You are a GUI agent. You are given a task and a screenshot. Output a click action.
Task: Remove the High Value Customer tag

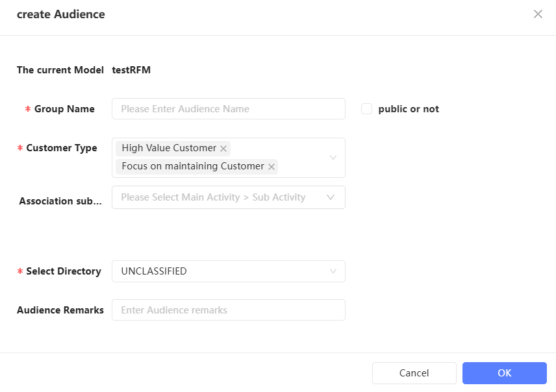click(223, 149)
